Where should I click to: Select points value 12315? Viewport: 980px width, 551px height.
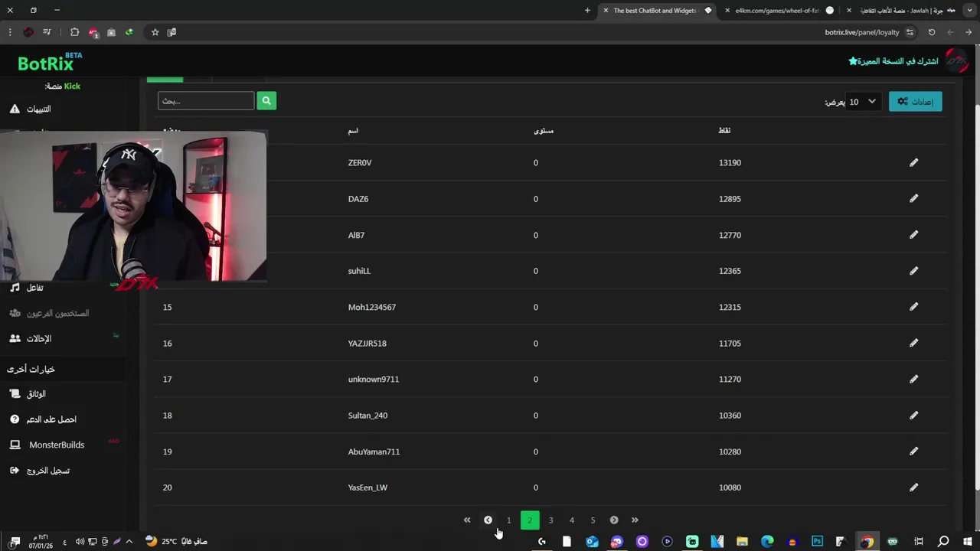[x=730, y=307]
